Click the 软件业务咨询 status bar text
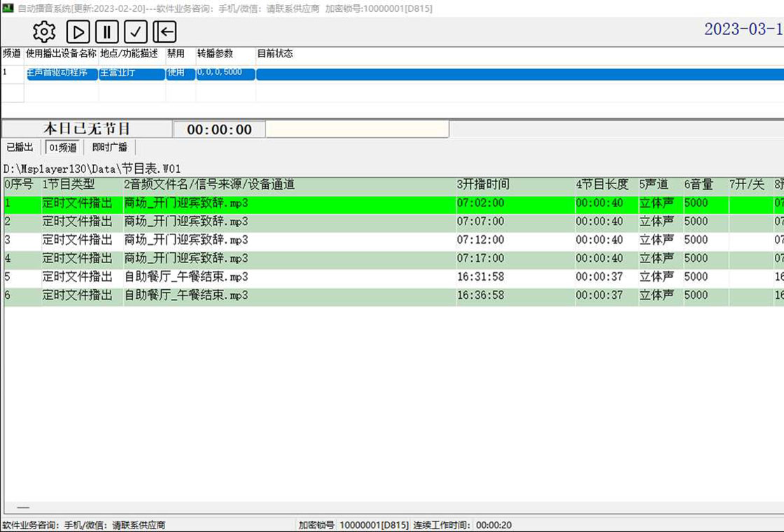 coord(84,525)
